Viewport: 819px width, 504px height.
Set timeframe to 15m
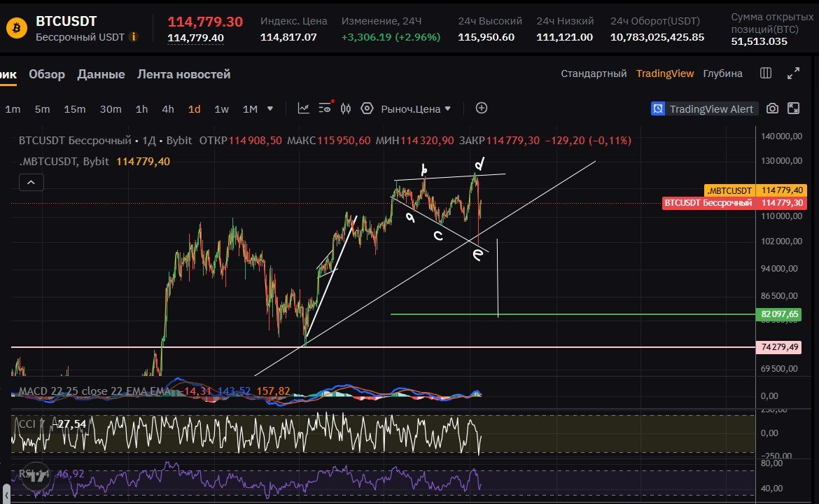click(x=75, y=108)
